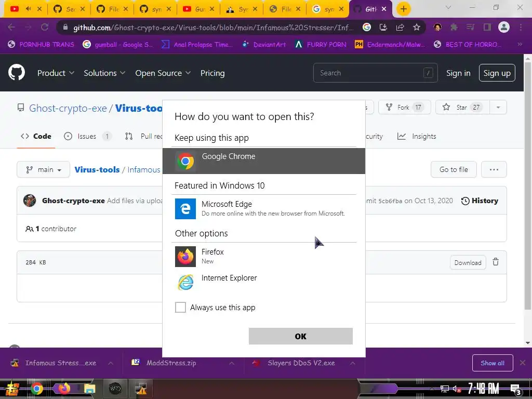Viewport: 532px width, 399px height.
Task: Reload the page in Chrome
Action: (45, 27)
